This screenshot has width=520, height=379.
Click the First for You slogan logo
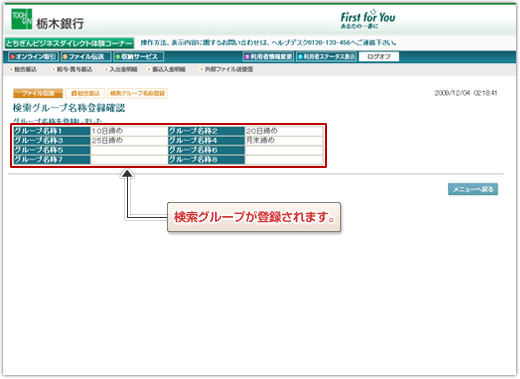point(368,19)
